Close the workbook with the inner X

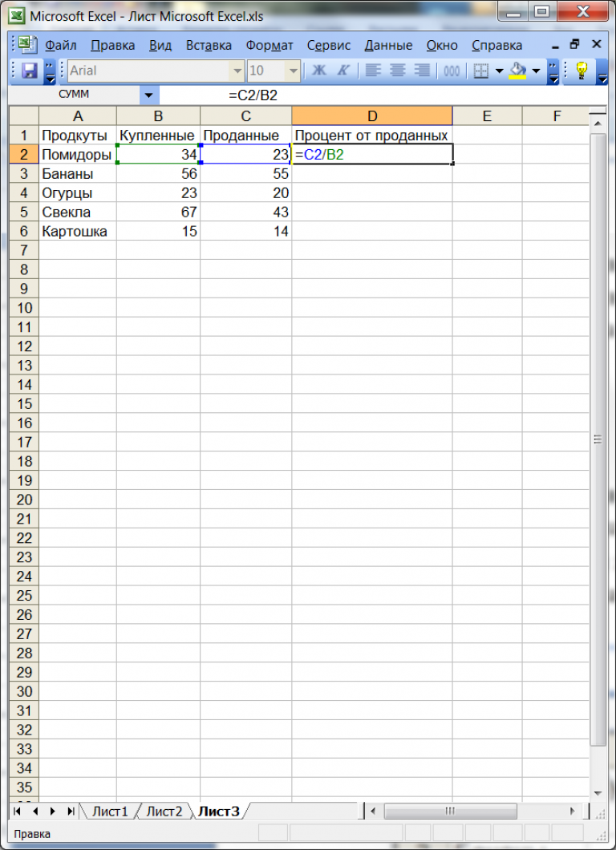click(x=596, y=44)
